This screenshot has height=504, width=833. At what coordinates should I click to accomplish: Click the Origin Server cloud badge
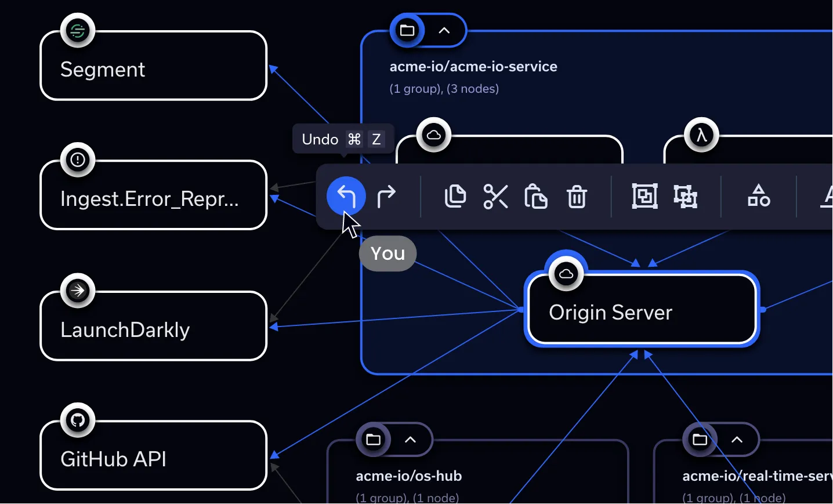566,274
